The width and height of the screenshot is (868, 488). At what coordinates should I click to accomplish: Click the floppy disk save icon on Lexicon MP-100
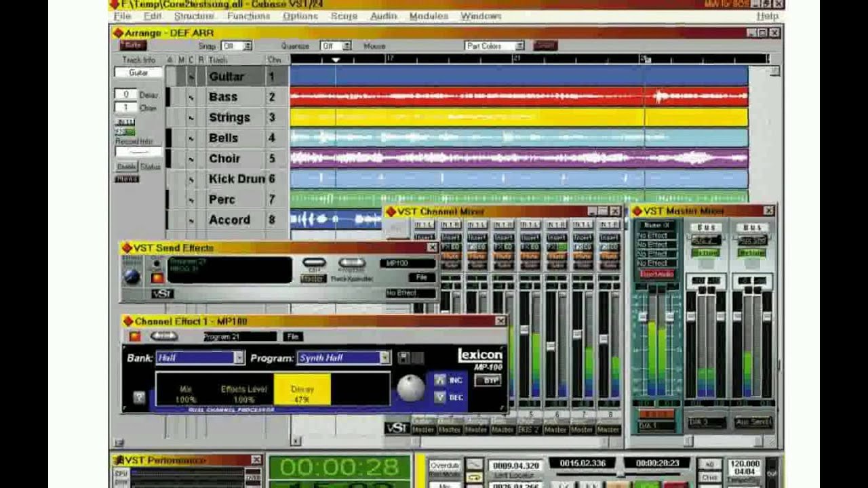click(x=403, y=357)
